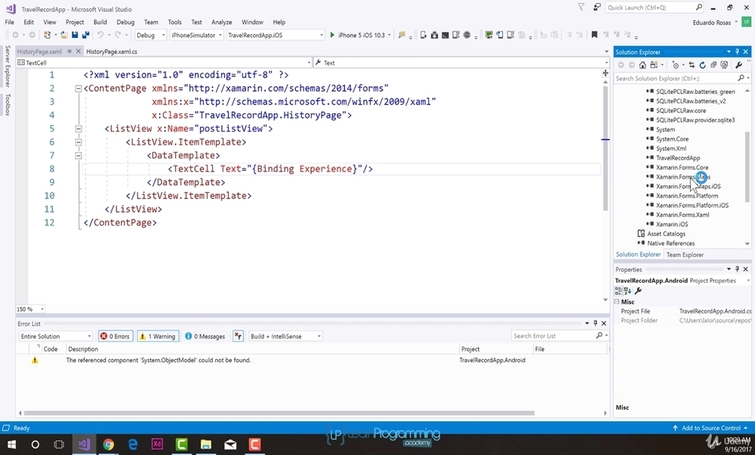Click Add to Source Control
Viewport: 755px width, 455px height.
point(711,428)
